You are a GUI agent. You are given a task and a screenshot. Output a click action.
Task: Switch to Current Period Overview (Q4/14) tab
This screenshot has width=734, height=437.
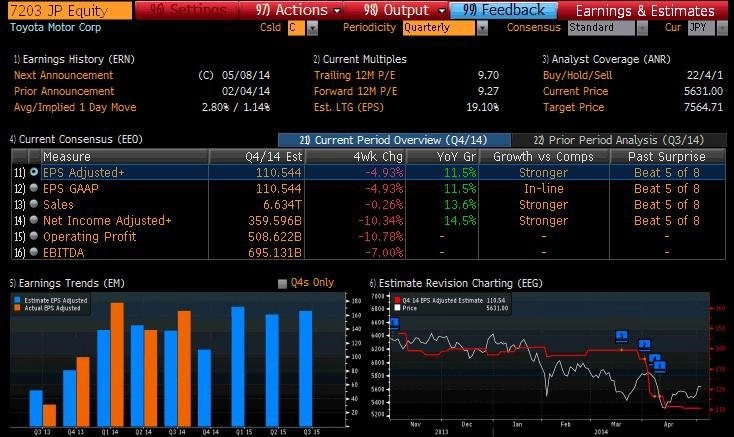pyautogui.click(x=394, y=140)
